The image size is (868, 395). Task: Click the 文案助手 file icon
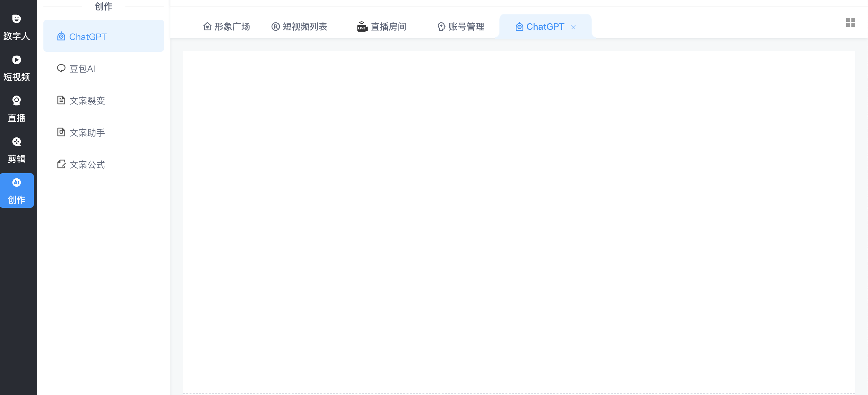click(x=61, y=132)
